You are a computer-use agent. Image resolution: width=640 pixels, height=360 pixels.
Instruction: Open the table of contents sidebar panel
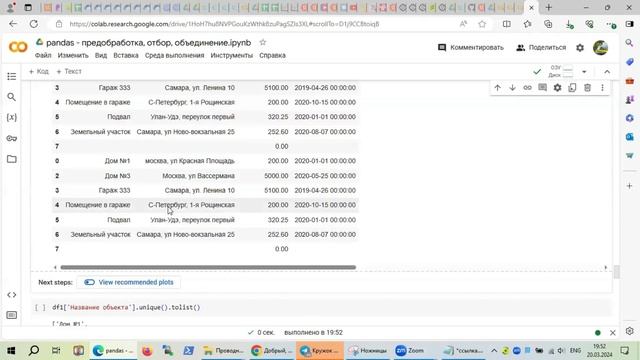pyautogui.click(x=12, y=76)
